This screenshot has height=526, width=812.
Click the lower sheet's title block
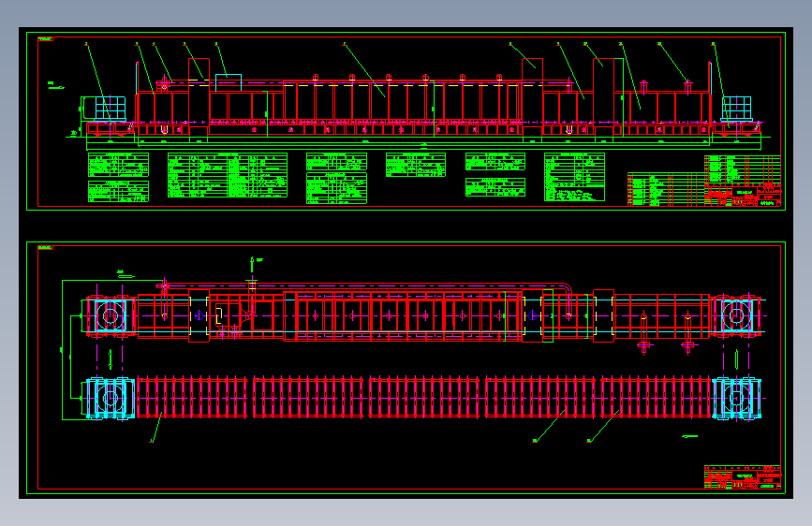(743, 476)
